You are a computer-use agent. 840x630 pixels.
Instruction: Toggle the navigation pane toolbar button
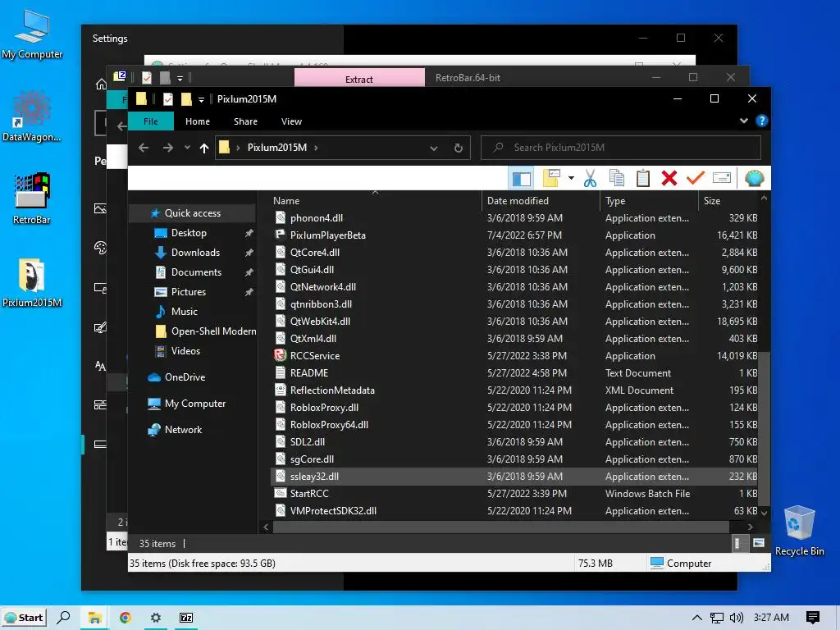pyautogui.click(x=521, y=178)
